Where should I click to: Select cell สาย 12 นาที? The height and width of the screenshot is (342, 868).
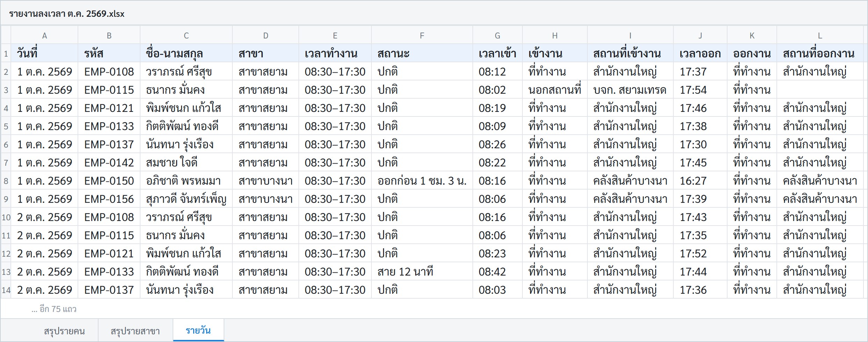(422, 272)
